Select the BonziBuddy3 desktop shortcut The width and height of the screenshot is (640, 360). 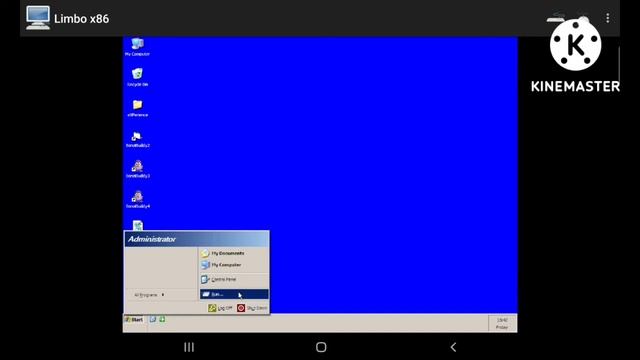click(138, 169)
